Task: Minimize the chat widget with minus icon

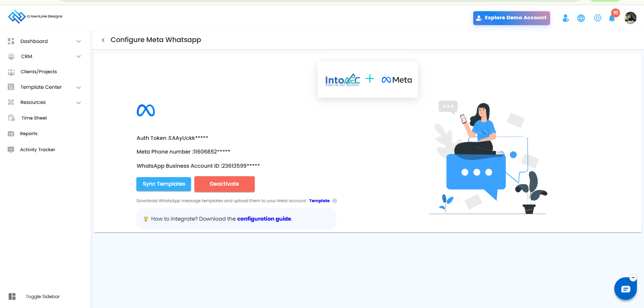Action: click(x=633, y=278)
